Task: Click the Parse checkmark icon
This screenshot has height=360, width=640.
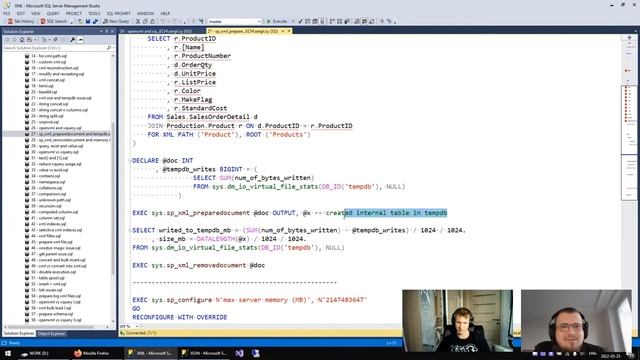Action: 300,21
